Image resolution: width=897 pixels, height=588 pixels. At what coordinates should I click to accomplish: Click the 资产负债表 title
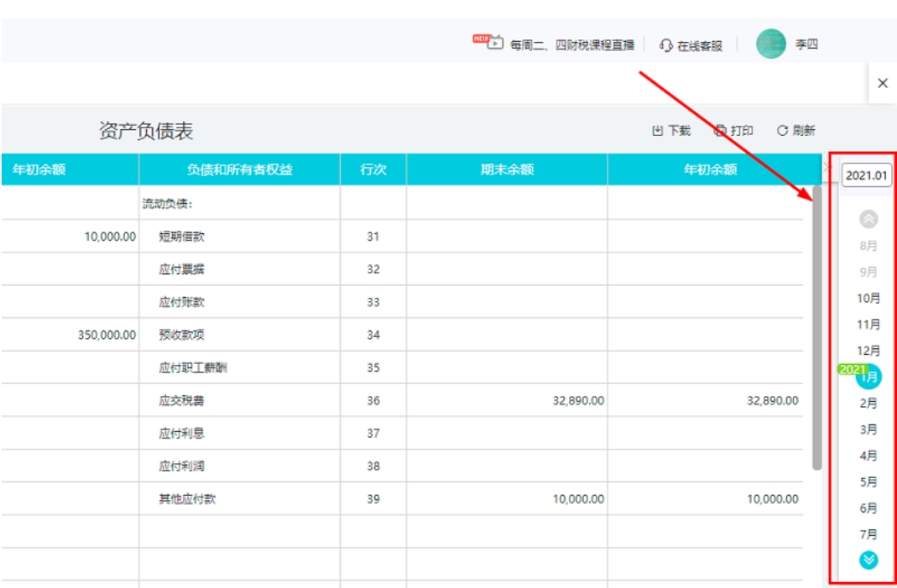coord(147,130)
